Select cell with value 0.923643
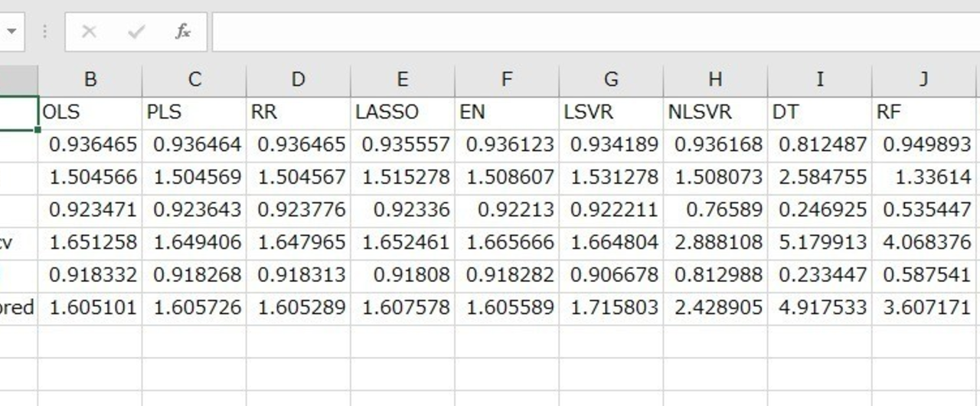The height and width of the screenshot is (406, 980). coord(194,210)
